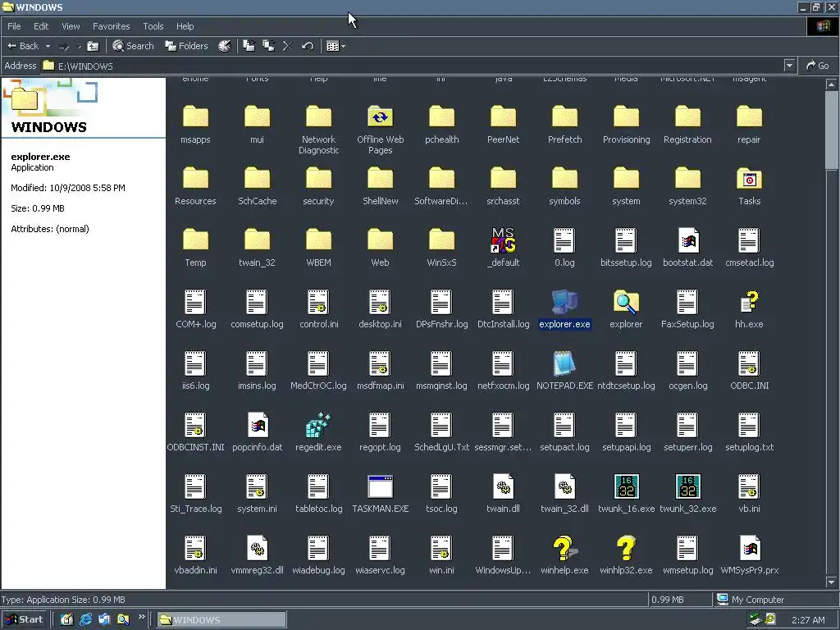This screenshot has height=630, width=840.
Task: Click the Back button
Action: click(x=23, y=46)
